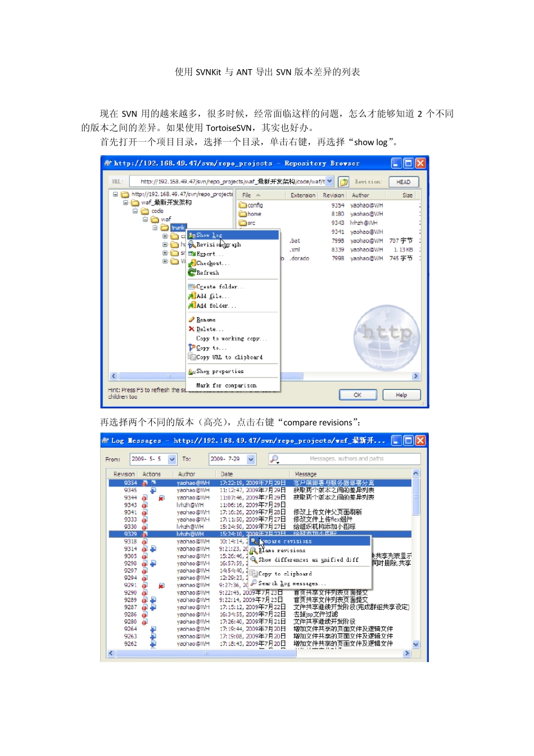534x756 pixels.
Task: Select Mark for comparison menu entry
Action: [x=226, y=385]
